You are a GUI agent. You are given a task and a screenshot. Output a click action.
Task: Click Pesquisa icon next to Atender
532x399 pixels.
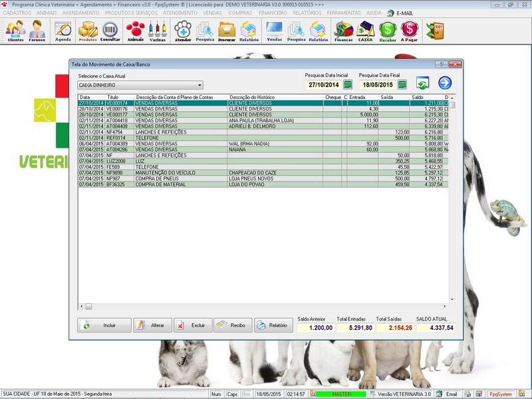click(x=205, y=31)
